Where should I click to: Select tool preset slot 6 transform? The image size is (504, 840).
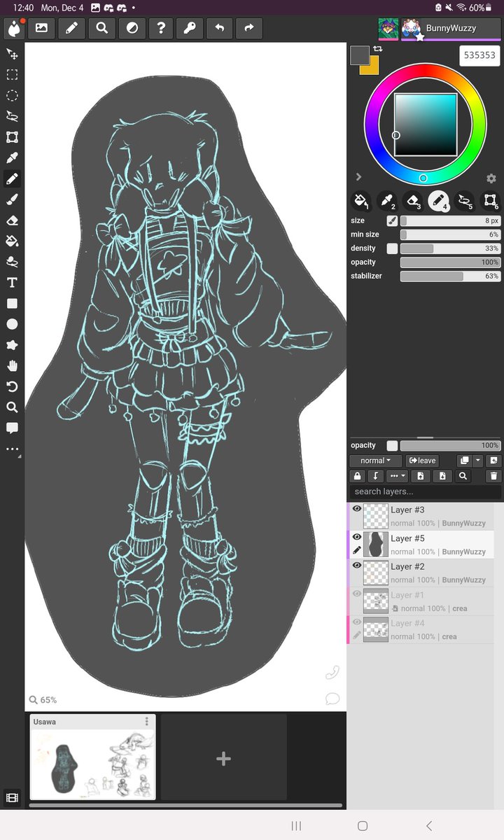coord(491,202)
